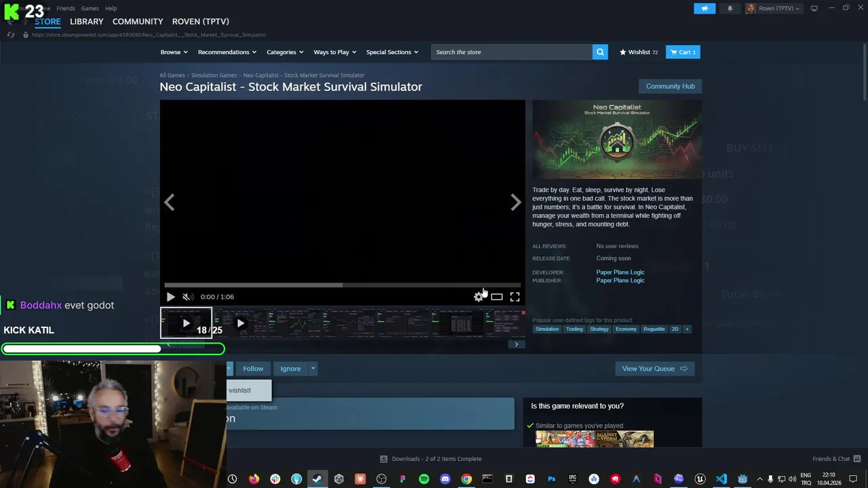The height and width of the screenshot is (488, 868).
Task: Switch to the STORE tab
Action: click(47, 22)
